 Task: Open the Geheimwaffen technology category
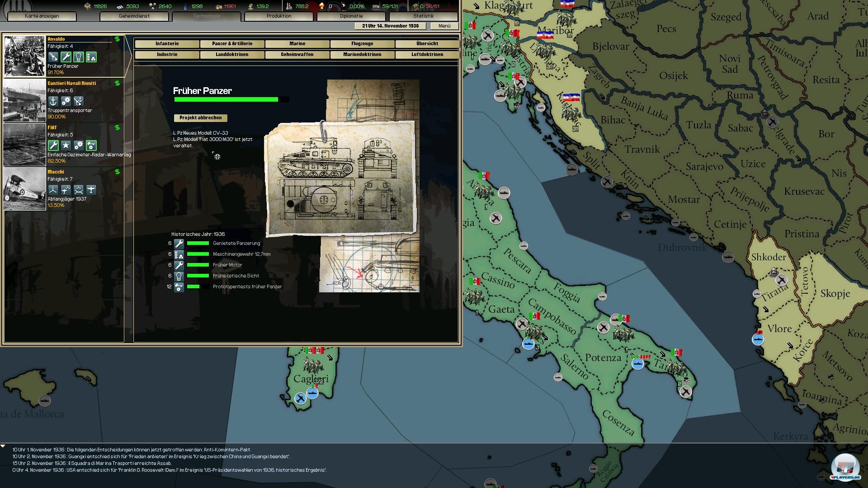point(297,55)
